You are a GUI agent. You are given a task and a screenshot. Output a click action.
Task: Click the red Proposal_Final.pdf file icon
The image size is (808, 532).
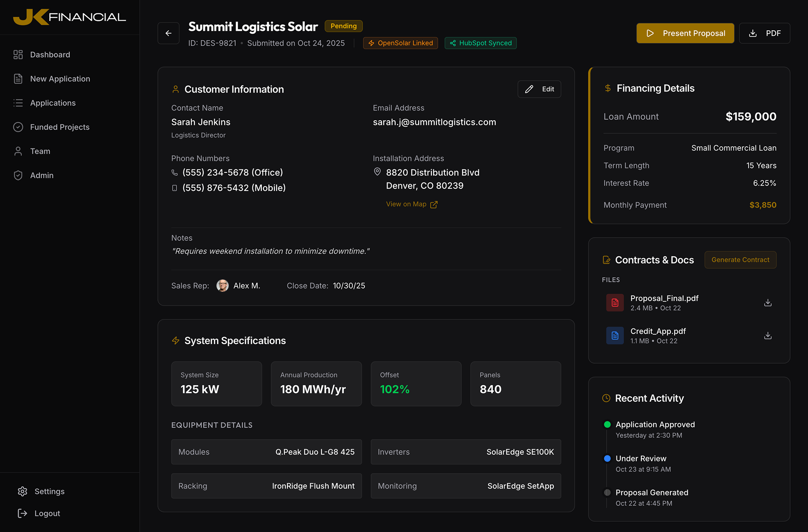click(615, 303)
